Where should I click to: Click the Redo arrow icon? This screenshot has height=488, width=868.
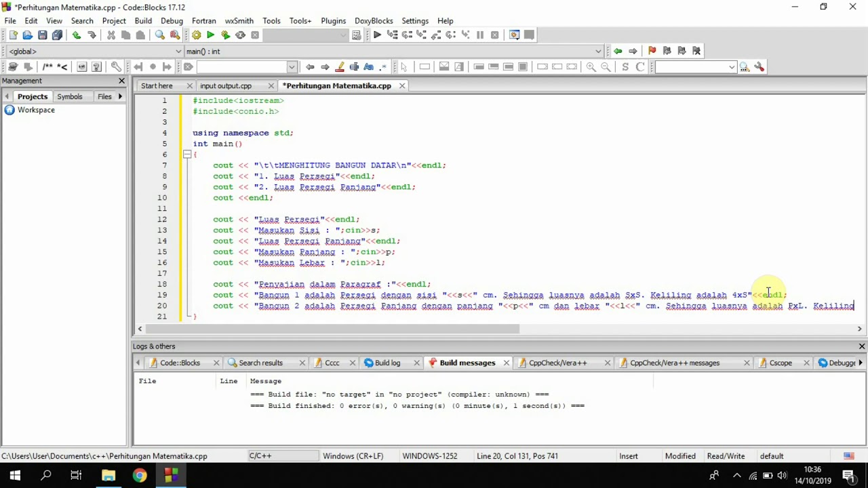92,35
